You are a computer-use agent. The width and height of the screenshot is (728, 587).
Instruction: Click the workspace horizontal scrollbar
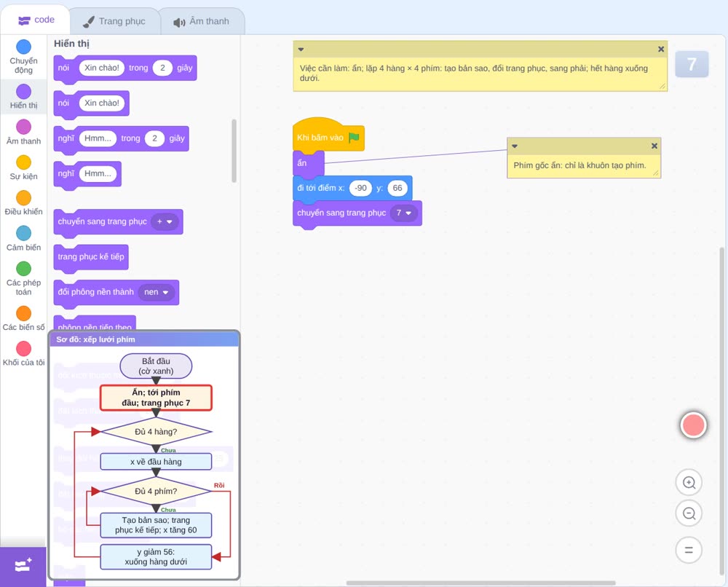(x=481, y=583)
